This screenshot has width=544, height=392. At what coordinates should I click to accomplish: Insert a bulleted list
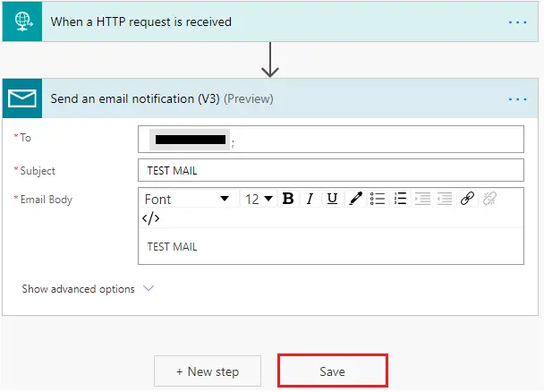click(378, 199)
